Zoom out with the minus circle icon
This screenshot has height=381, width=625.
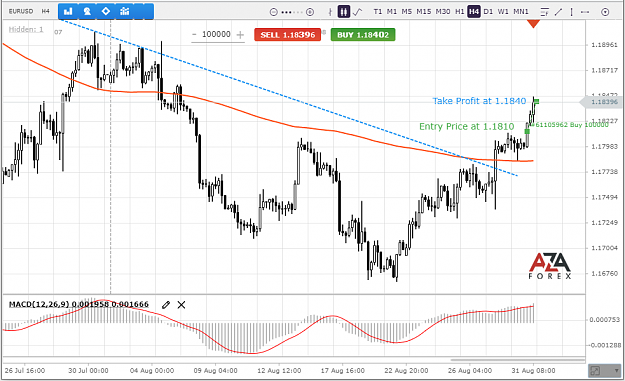[273, 12]
